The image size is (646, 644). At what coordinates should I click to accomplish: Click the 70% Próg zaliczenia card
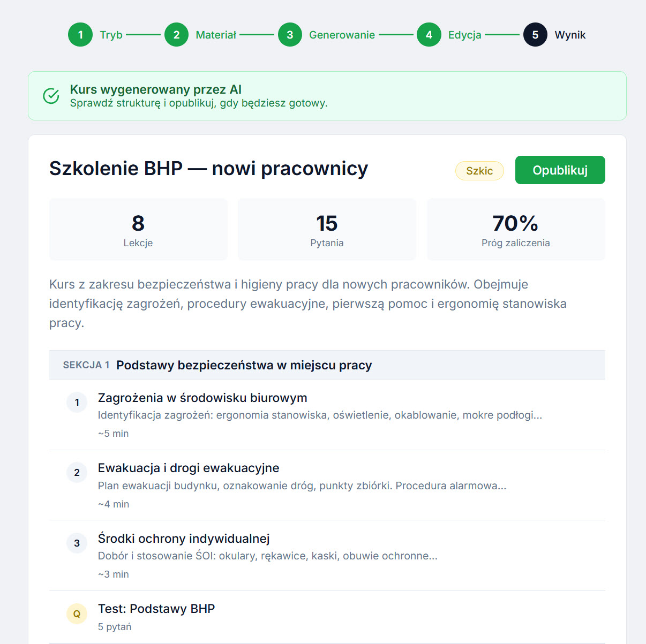click(515, 230)
